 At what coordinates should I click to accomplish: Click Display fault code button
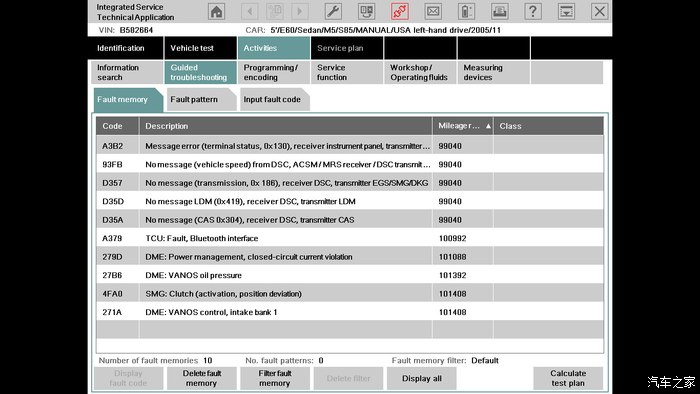coord(128,378)
